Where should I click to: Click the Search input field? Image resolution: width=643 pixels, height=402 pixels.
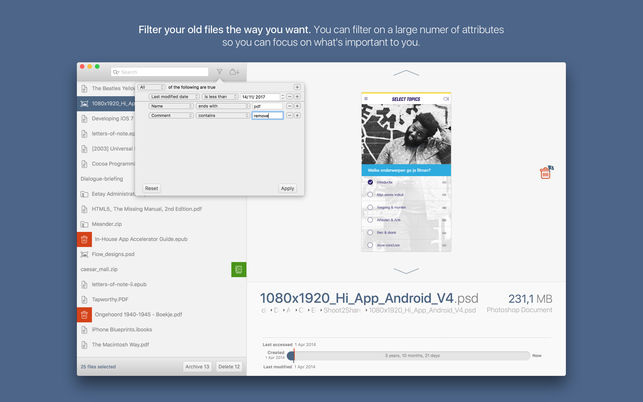click(160, 72)
